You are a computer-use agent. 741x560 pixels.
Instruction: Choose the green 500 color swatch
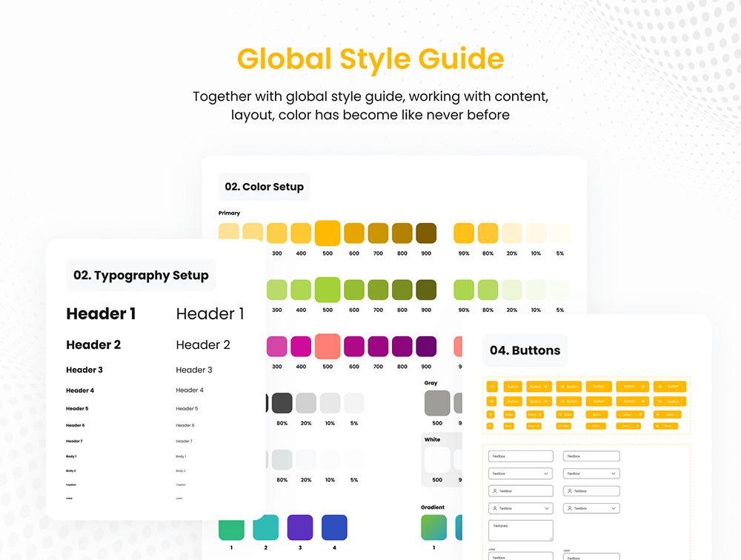[x=327, y=290]
